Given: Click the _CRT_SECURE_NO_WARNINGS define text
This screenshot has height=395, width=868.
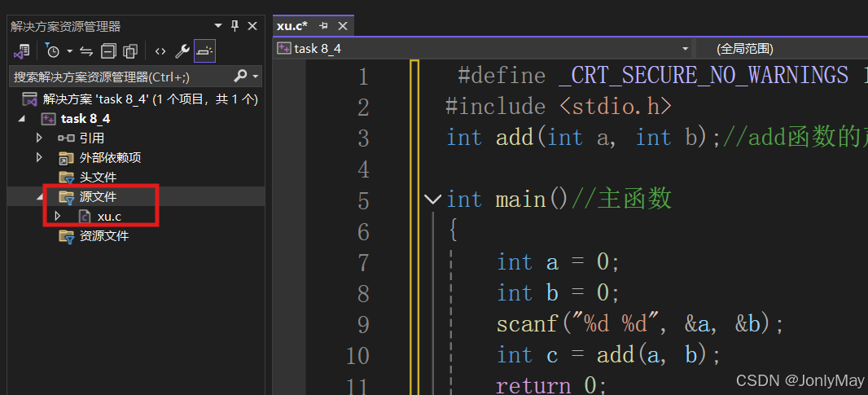Looking at the screenshot, I should (703, 76).
